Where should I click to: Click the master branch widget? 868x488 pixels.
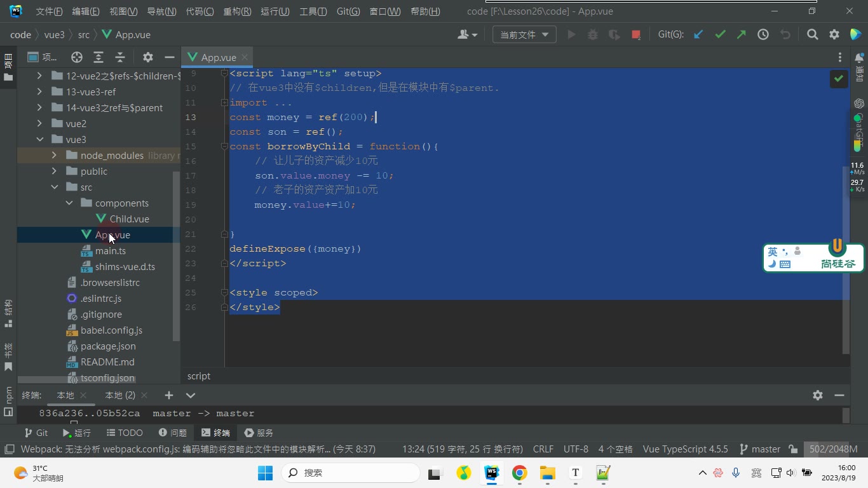[760, 449]
